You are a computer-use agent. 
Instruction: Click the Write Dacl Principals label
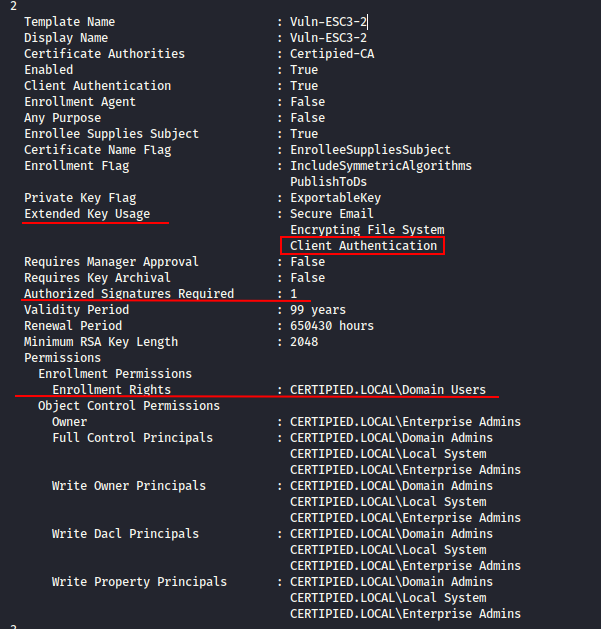pyautogui.click(x=125, y=534)
